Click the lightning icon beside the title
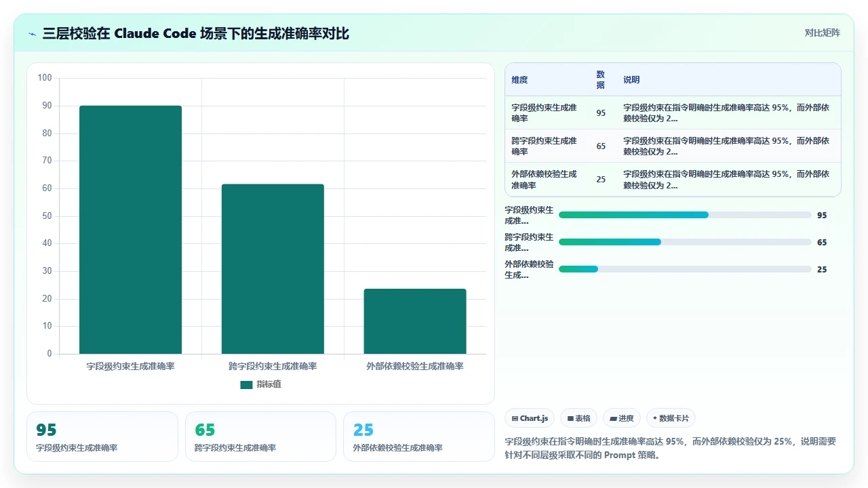 [x=33, y=33]
